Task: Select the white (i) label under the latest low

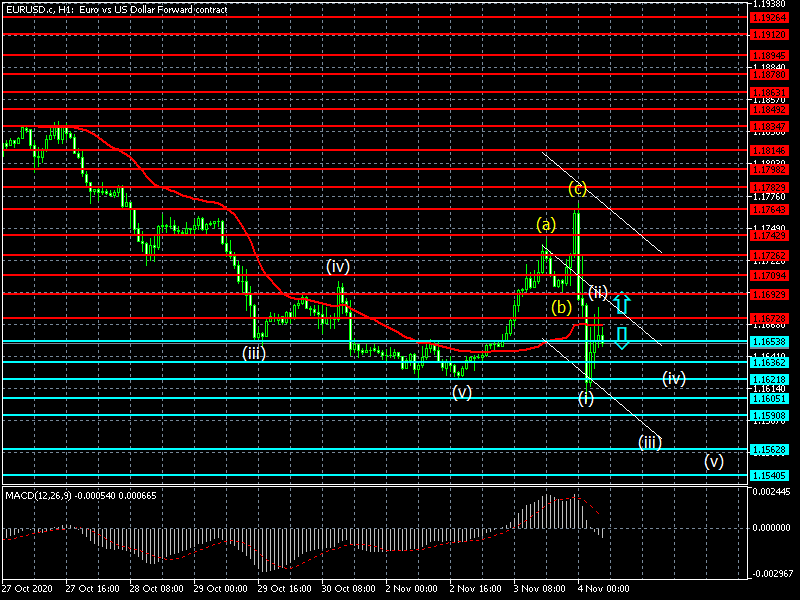Action: 585,398
